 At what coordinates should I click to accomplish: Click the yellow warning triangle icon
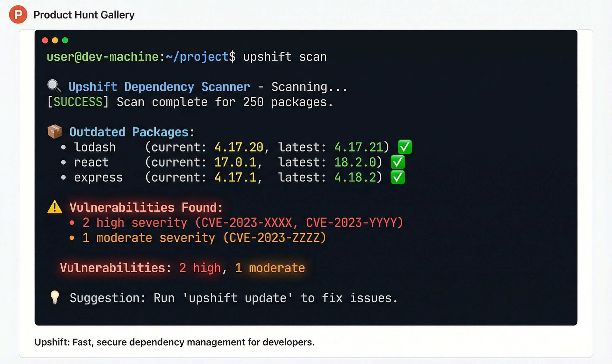pyautogui.click(x=54, y=207)
